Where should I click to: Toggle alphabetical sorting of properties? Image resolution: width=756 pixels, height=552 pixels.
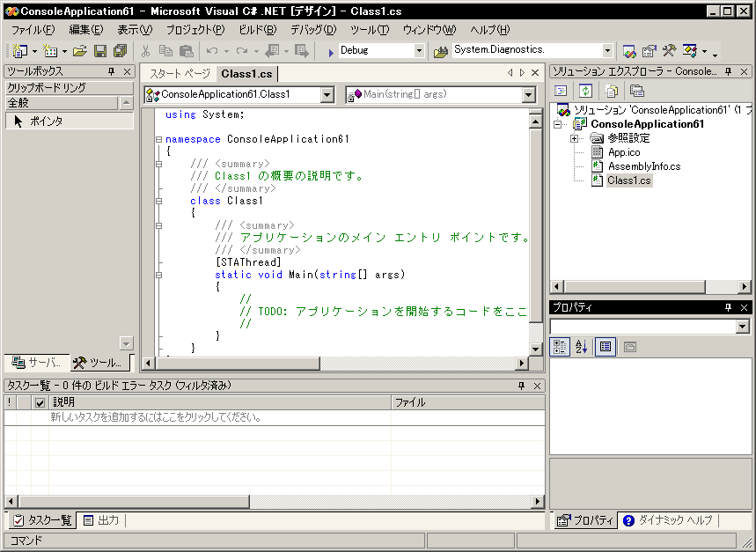pos(581,347)
